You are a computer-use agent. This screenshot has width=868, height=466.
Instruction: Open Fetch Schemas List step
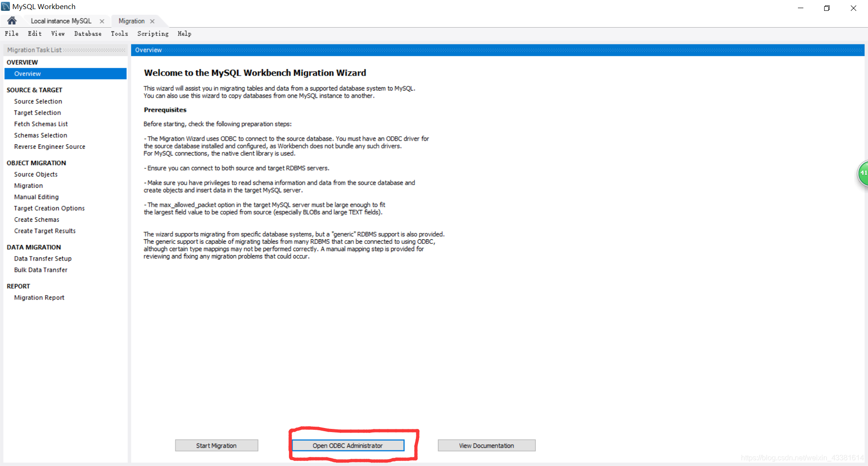point(41,124)
